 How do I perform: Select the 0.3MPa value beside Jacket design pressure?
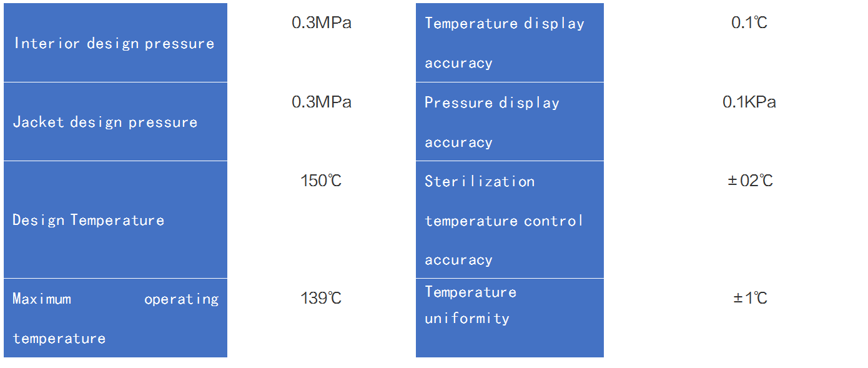(x=322, y=102)
